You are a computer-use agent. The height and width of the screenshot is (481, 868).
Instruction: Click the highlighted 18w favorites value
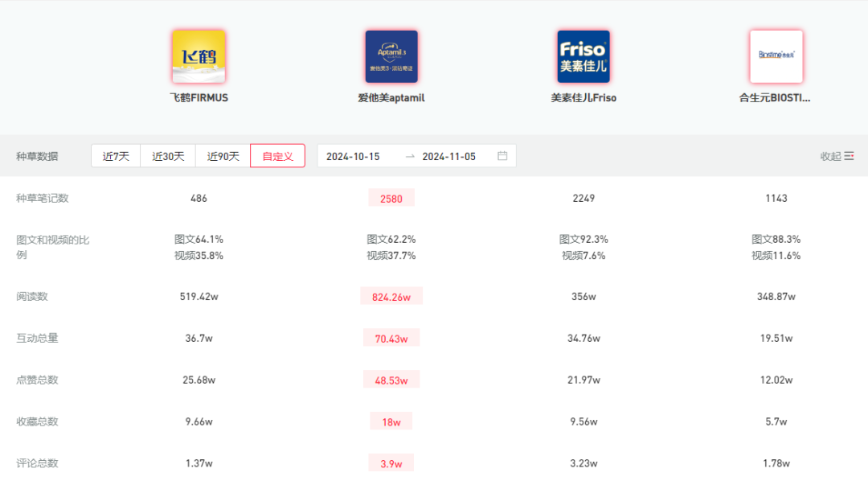tap(391, 421)
